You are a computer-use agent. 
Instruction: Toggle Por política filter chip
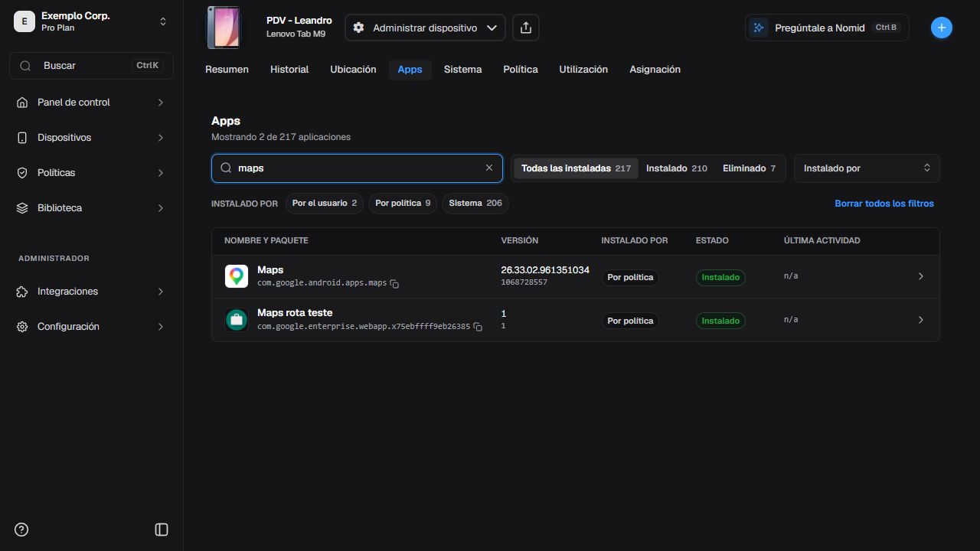point(403,204)
